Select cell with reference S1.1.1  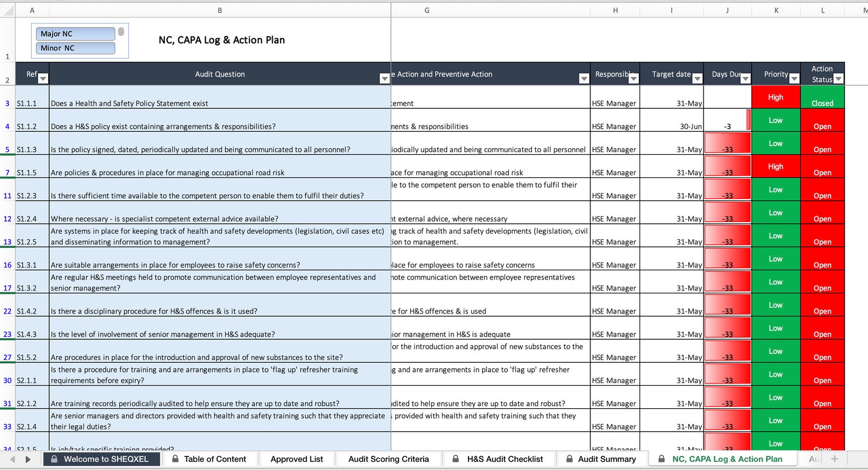click(x=32, y=97)
